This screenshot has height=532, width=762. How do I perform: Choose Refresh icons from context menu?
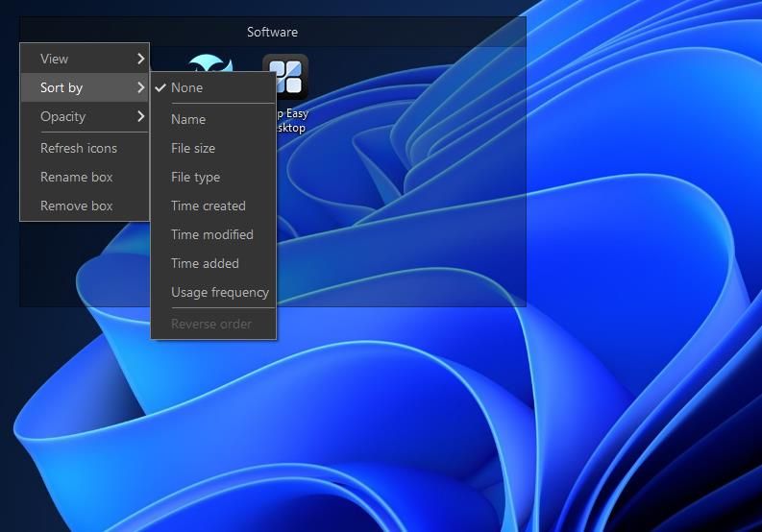coord(85,148)
